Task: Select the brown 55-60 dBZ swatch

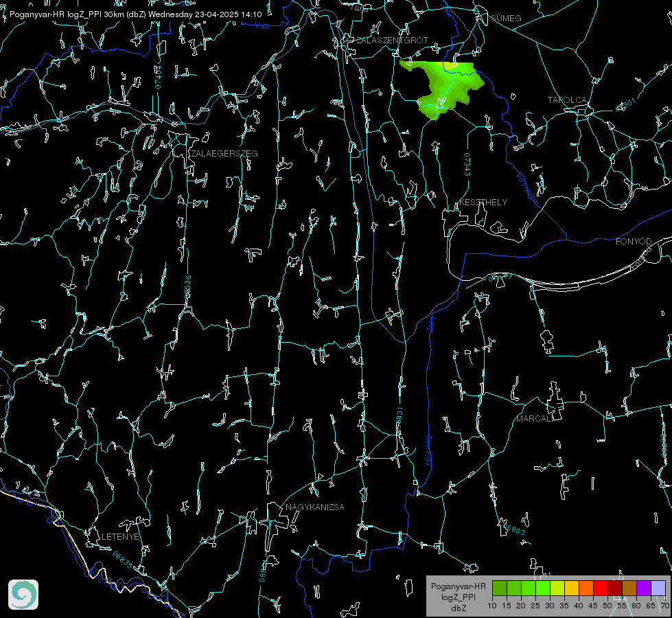Action: click(x=629, y=588)
